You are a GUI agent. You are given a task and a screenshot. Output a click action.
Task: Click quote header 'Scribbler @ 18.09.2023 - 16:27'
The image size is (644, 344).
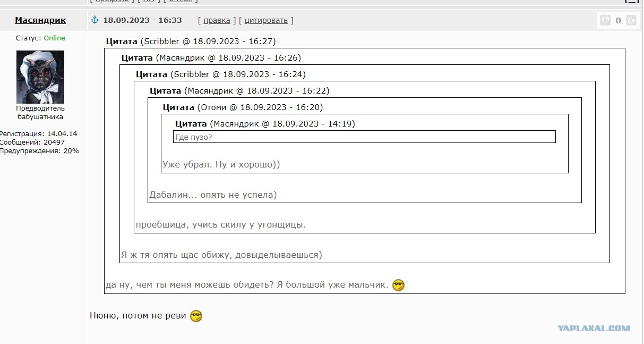coord(208,41)
